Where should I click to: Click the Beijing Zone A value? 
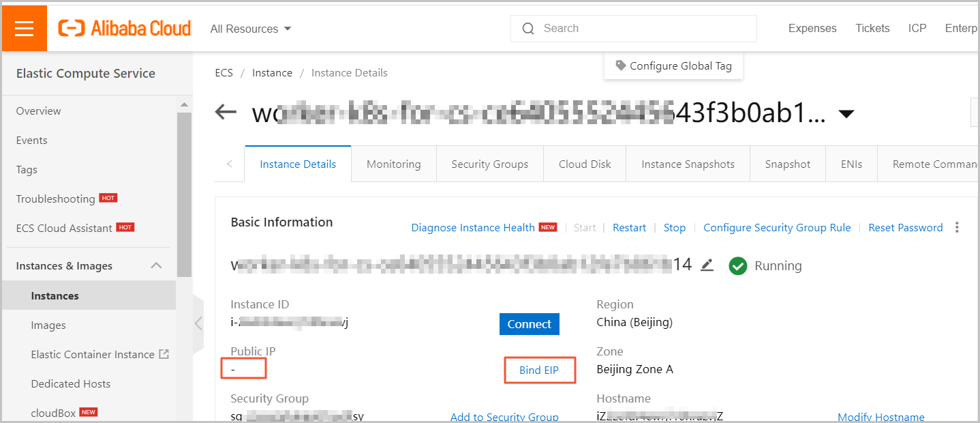[x=634, y=369]
